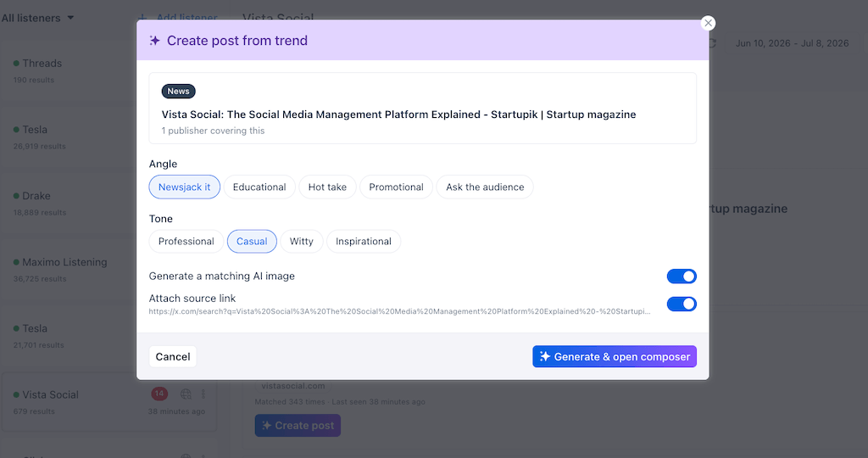The image size is (868, 458).
Task: Click the Create post button behind the dialog
Action: tap(298, 425)
